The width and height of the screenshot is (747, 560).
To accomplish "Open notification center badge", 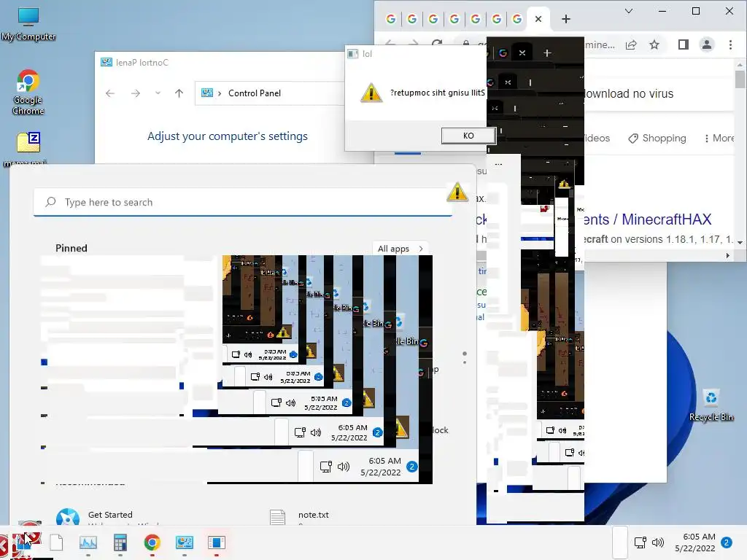I will coord(727,542).
